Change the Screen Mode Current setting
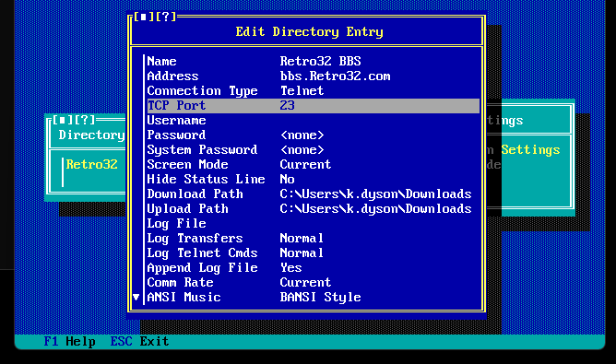 coord(305,165)
